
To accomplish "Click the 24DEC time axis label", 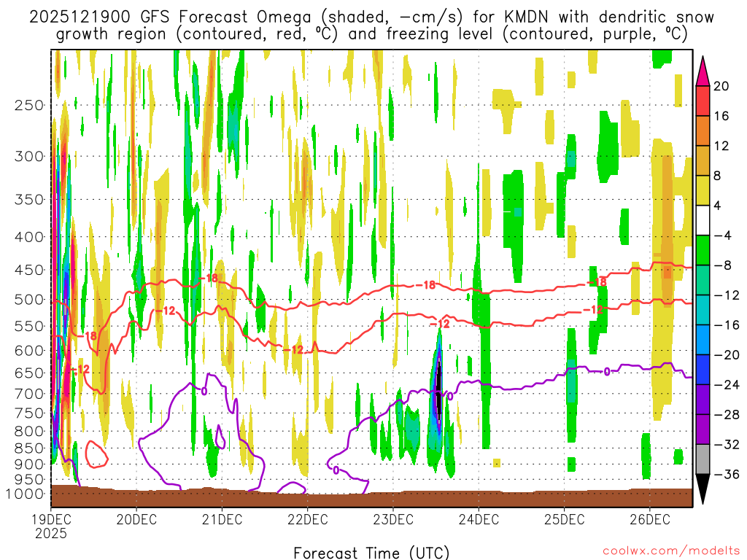I will (479, 519).
